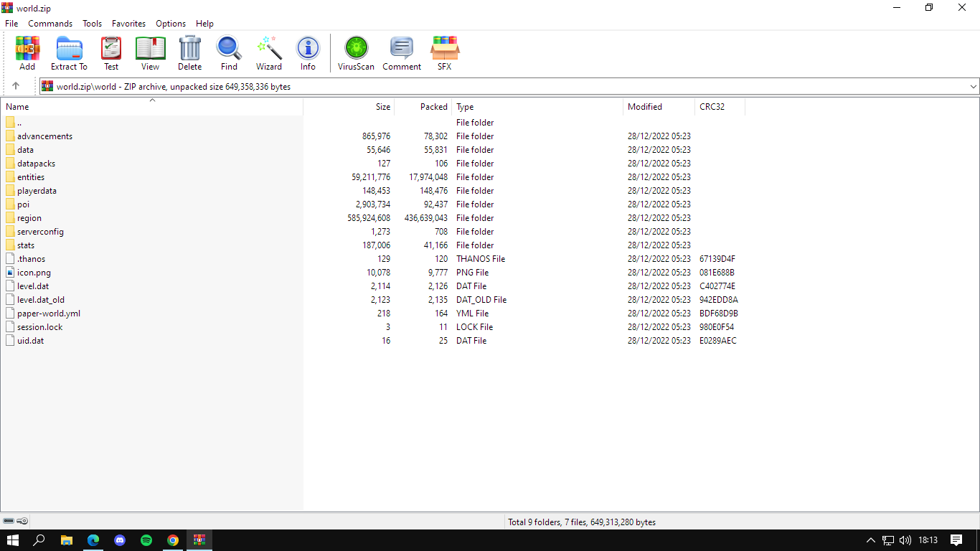Open Microsoft Edge from the taskbar
The image size is (980, 551).
tap(93, 540)
